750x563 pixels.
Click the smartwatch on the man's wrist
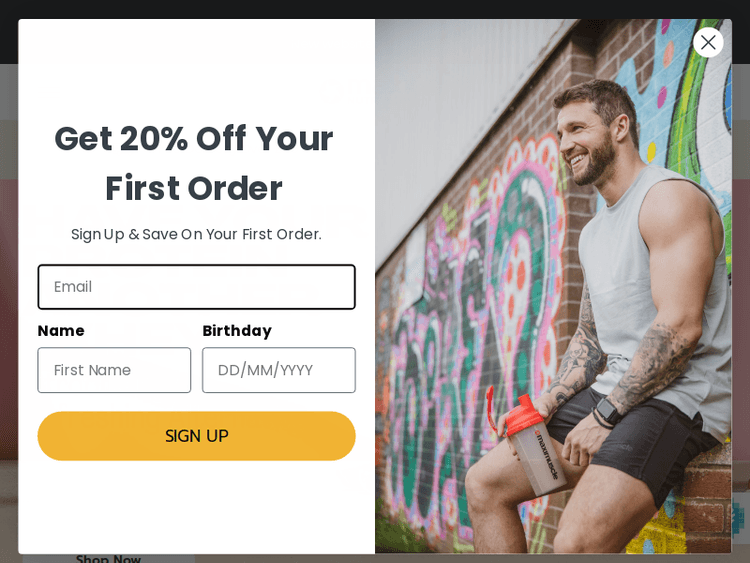tap(607, 410)
